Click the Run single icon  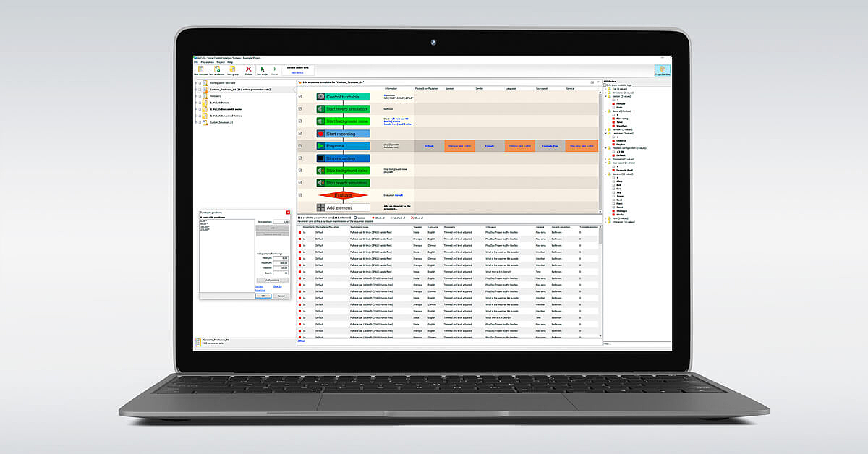[x=263, y=69]
